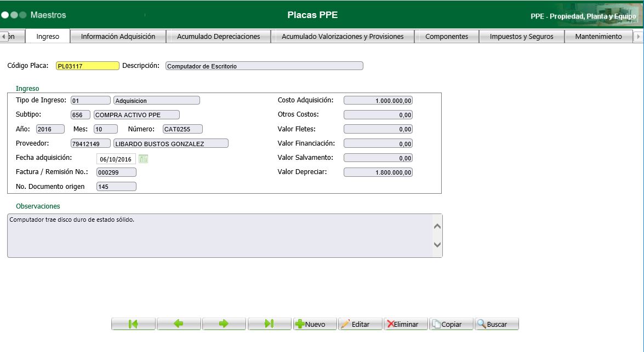Click the Nuevo button
644x352 pixels.
coord(315,324)
